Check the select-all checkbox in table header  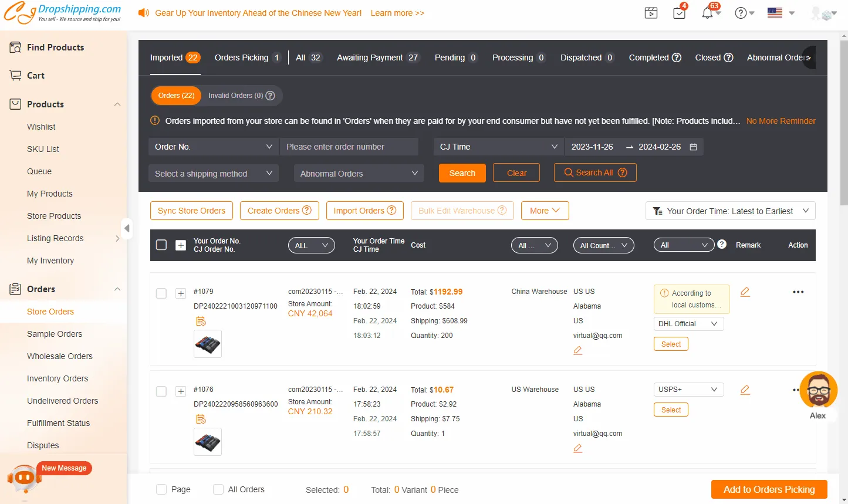(x=161, y=245)
